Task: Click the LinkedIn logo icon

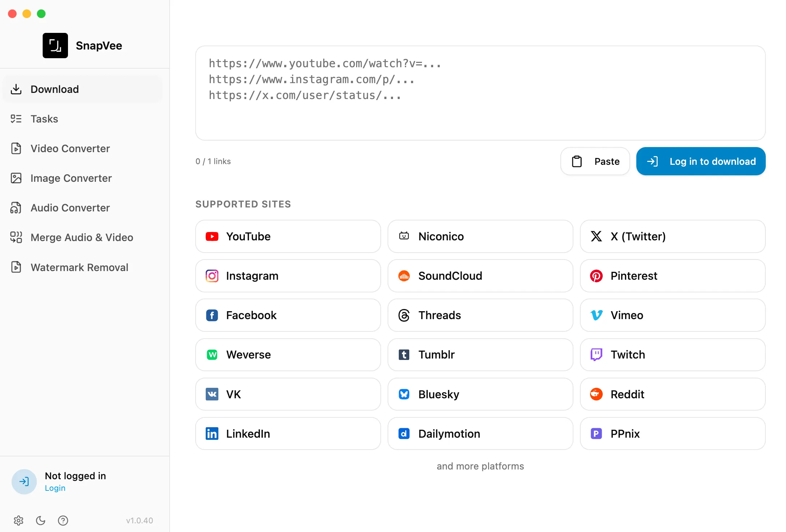Action: click(x=212, y=433)
